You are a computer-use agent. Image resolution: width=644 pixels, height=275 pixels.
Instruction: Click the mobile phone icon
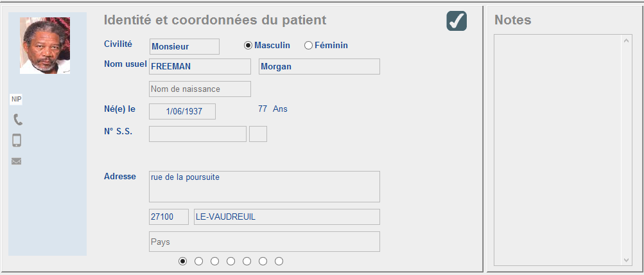tap(17, 140)
